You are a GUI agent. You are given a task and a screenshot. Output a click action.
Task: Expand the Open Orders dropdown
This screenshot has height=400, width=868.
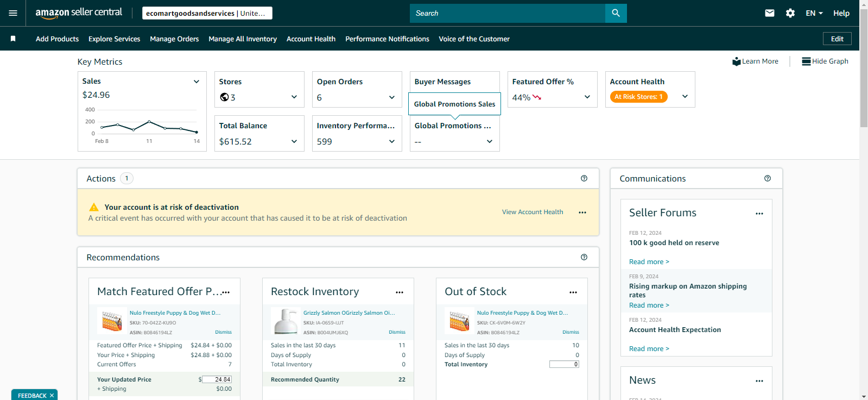coord(392,97)
